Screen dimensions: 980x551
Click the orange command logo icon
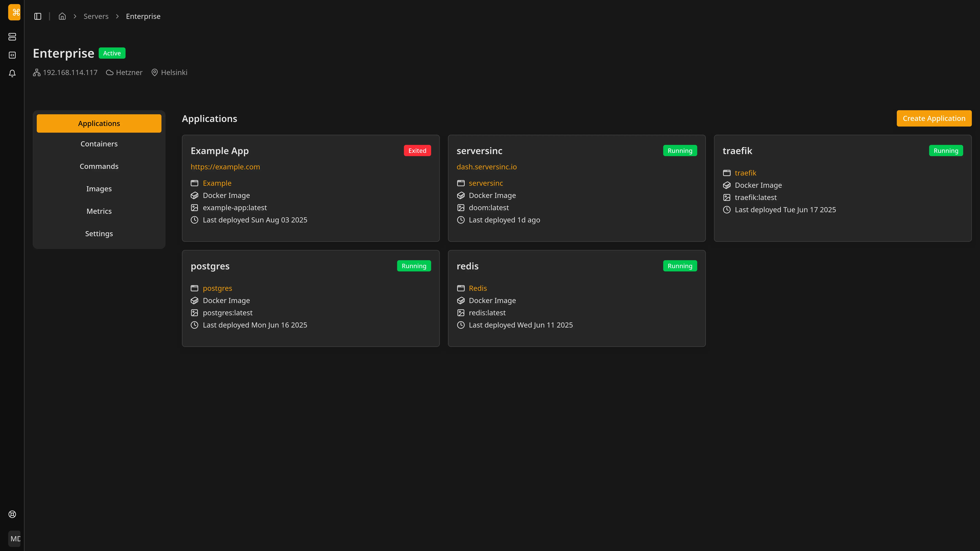coord(14,12)
